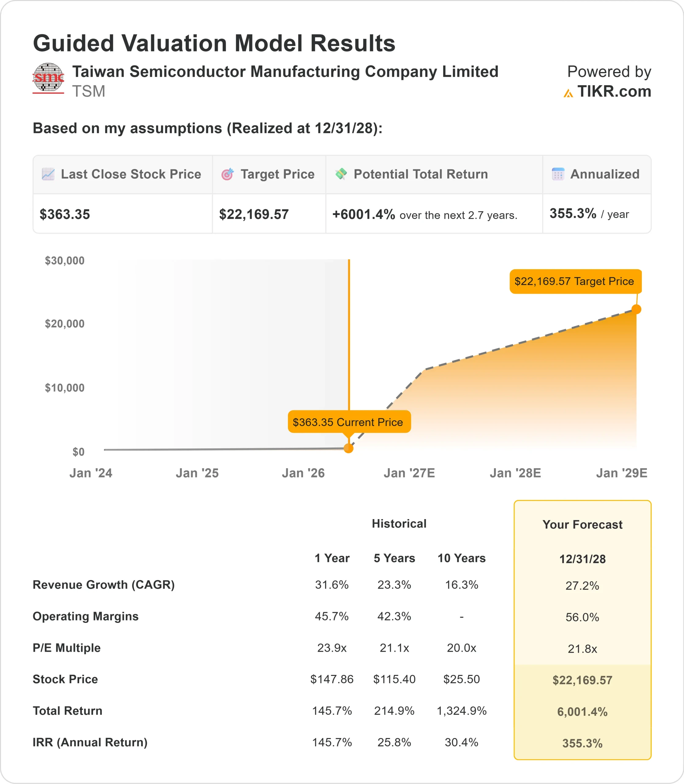Click the calendar icon beside Annualized
684x784 pixels.
[x=558, y=174]
